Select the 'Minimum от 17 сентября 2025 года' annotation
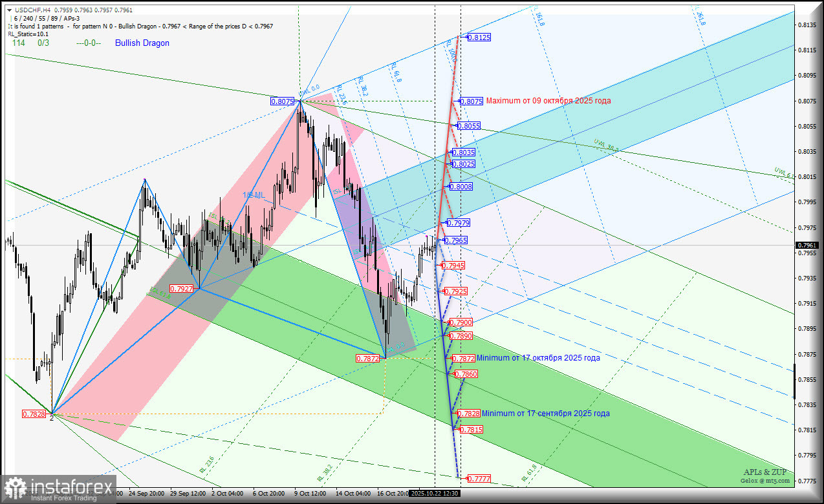The height and width of the screenshot is (504, 824). pyautogui.click(x=545, y=414)
